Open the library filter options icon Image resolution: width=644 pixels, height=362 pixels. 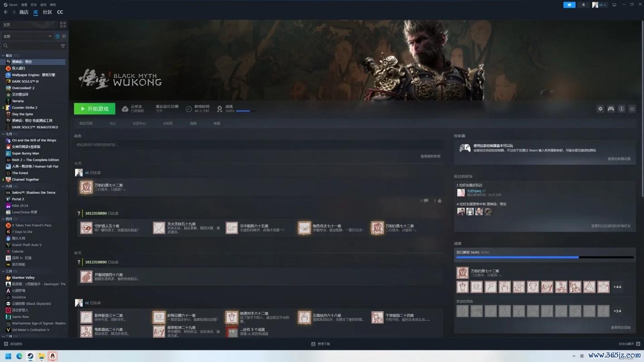coord(63,46)
